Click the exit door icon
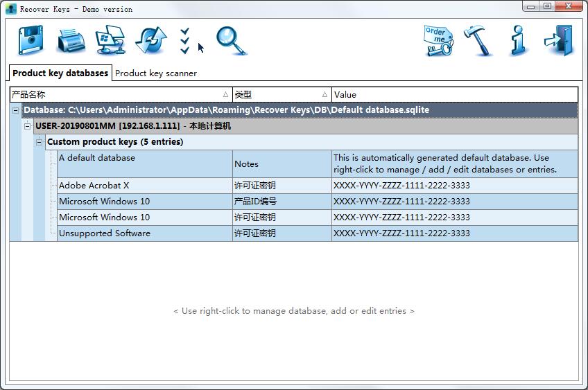This screenshot has height=390, width=588. (558, 41)
